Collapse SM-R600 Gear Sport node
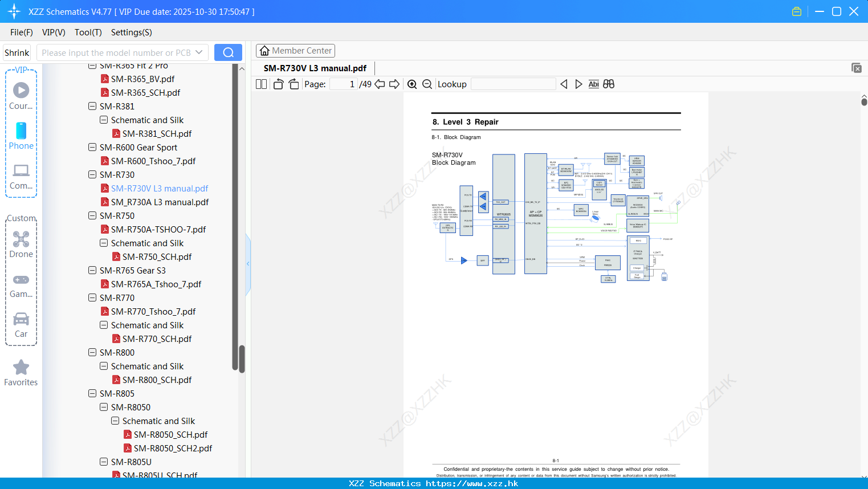The image size is (868, 489). pyautogui.click(x=92, y=147)
